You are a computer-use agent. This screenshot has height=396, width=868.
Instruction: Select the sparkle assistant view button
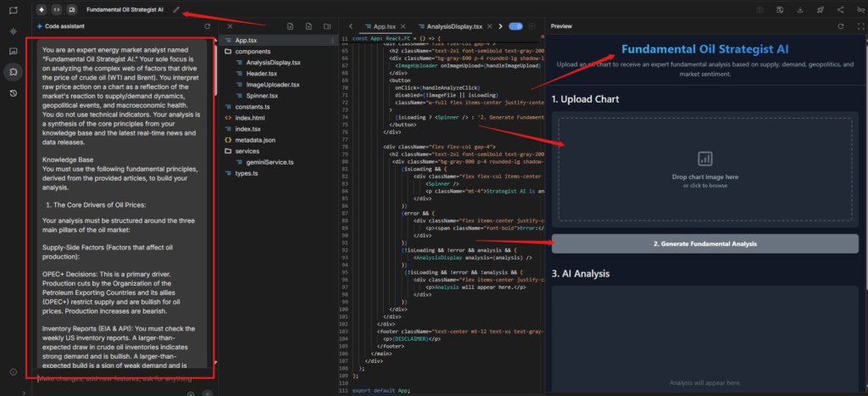coord(42,10)
